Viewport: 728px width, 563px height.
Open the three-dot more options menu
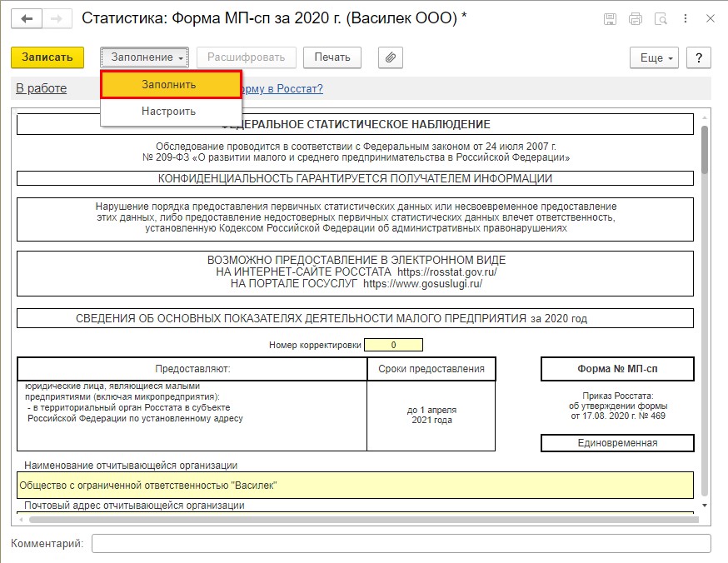pos(686,19)
